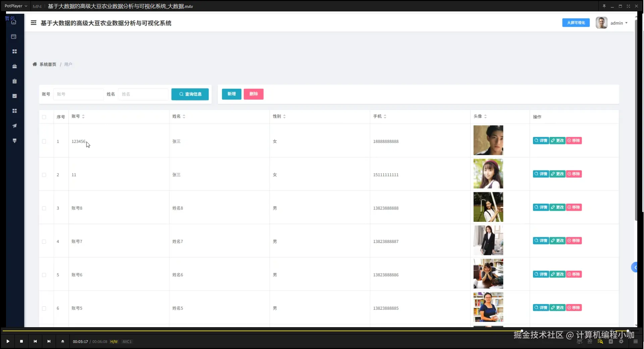Toggle the hamburger sidebar menu icon
This screenshot has width=644, height=349.
[x=34, y=23]
